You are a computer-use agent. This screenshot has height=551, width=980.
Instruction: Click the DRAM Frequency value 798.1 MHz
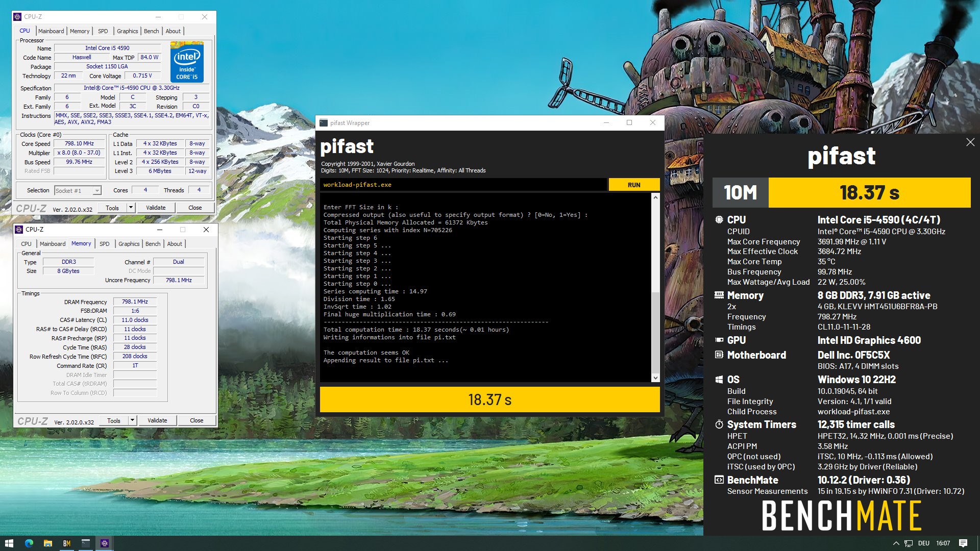[135, 302]
